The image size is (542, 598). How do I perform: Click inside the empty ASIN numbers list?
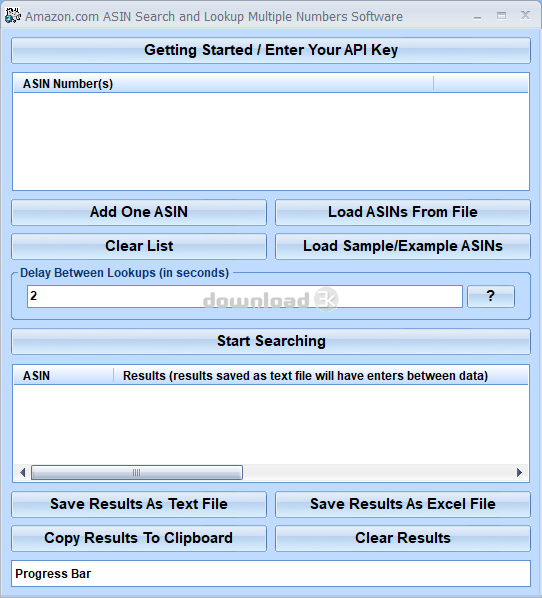271,141
